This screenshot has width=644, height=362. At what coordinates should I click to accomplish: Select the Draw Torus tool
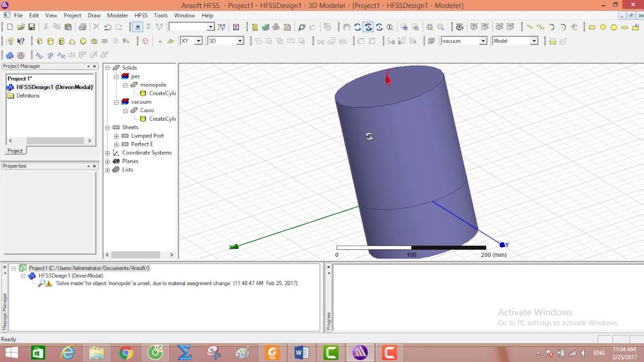coord(94,41)
